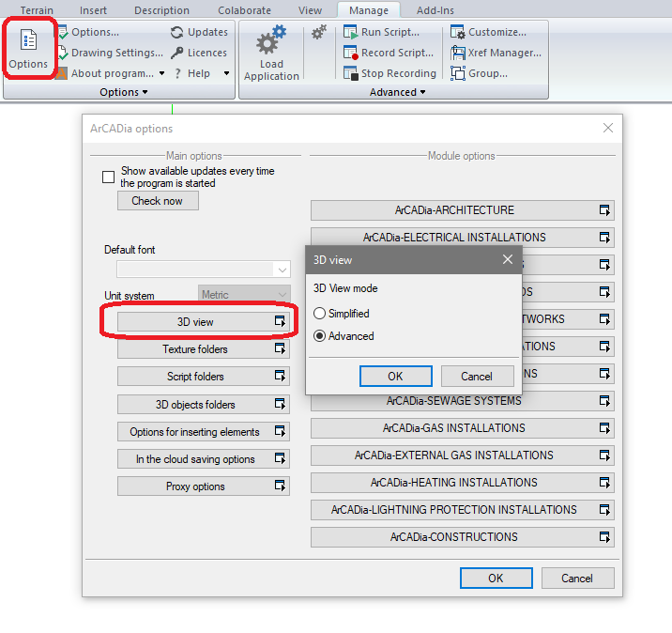Open the Add-Ins ribbon tab
This screenshot has width=672, height=633.
pyautogui.click(x=435, y=10)
